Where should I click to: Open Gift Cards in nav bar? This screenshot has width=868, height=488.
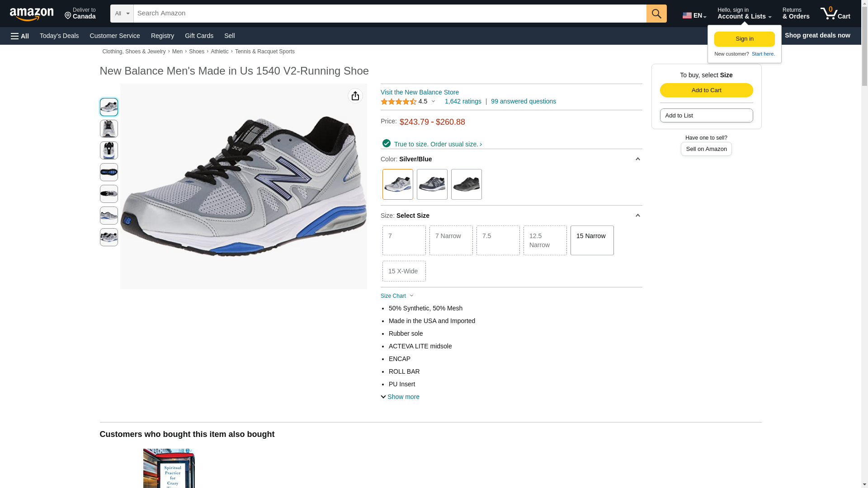click(x=199, y=36)
